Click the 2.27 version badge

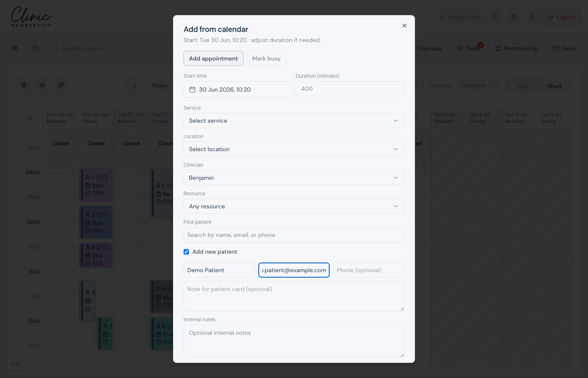(16, 364)
